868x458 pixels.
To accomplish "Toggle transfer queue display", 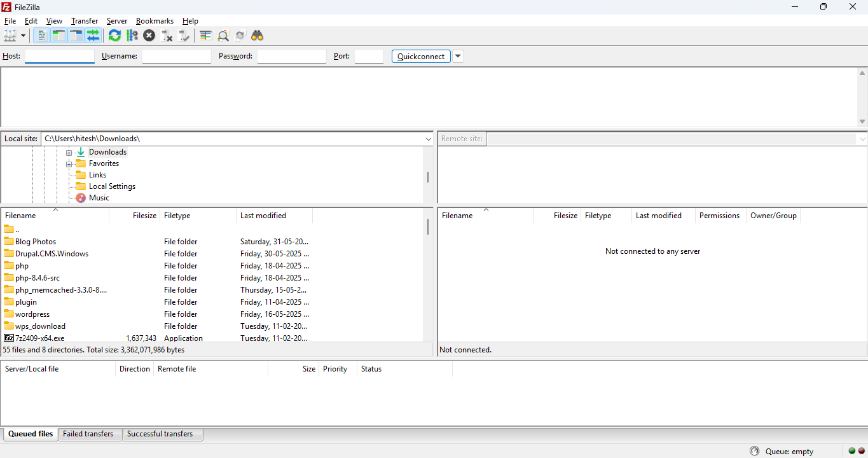I will [93, 36].
